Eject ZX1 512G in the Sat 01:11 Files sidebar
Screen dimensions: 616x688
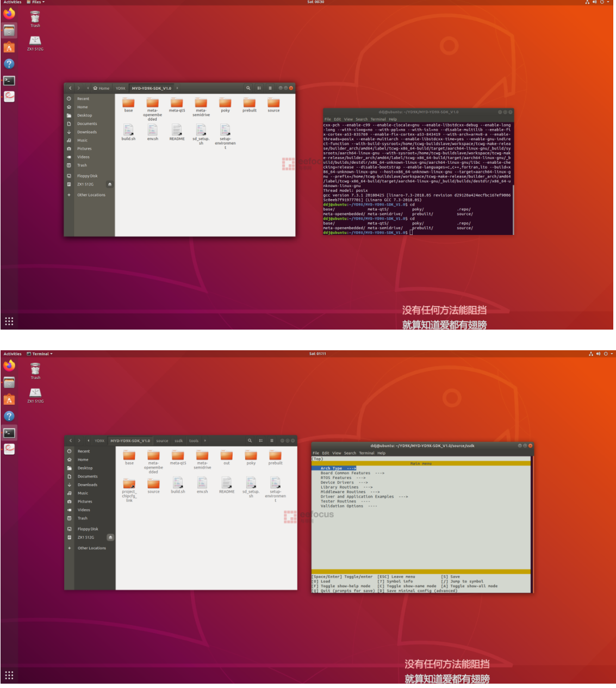110,537
